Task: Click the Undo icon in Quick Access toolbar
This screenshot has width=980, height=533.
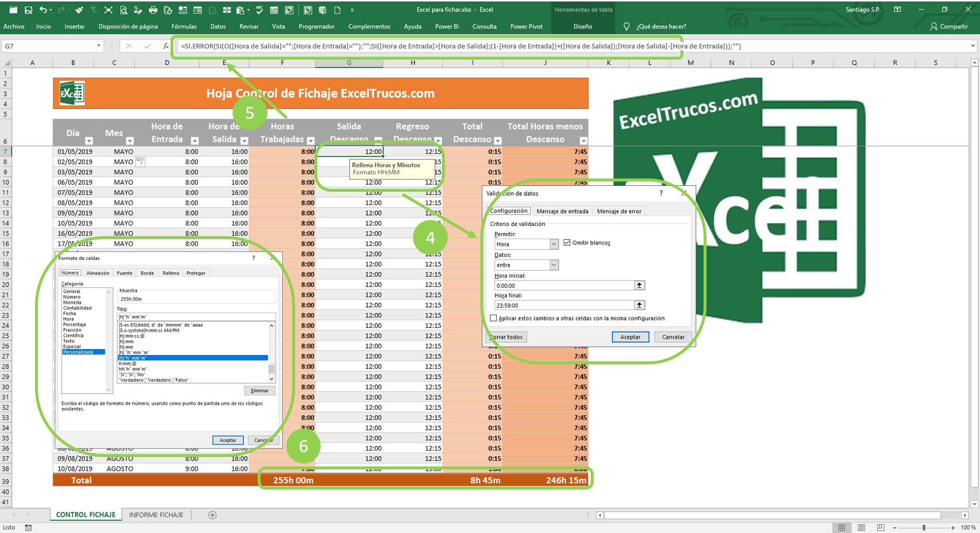Action: coord(44,9)
